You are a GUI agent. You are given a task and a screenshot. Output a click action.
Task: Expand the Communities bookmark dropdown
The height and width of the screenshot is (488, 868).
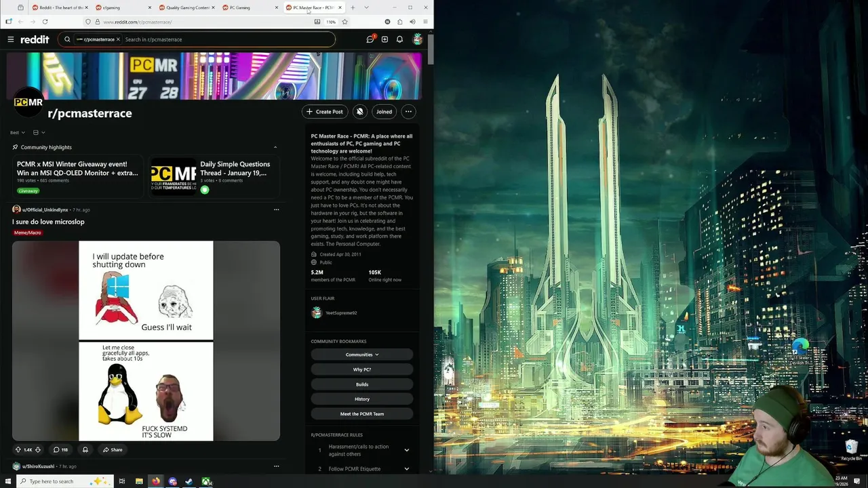[x=362, y=354]
